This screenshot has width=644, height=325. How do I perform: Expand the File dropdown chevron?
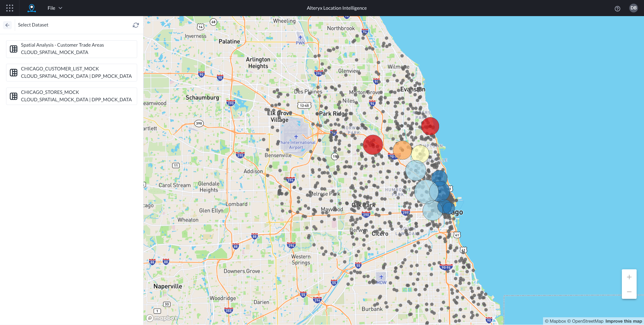60,8
